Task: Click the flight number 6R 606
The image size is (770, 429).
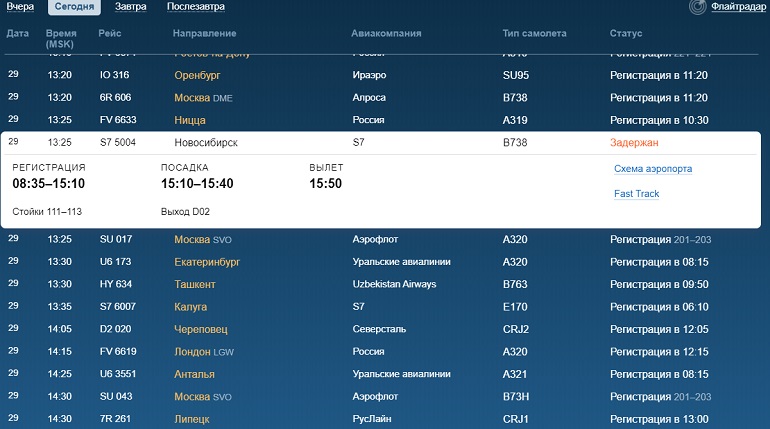Action: (115, 98)
